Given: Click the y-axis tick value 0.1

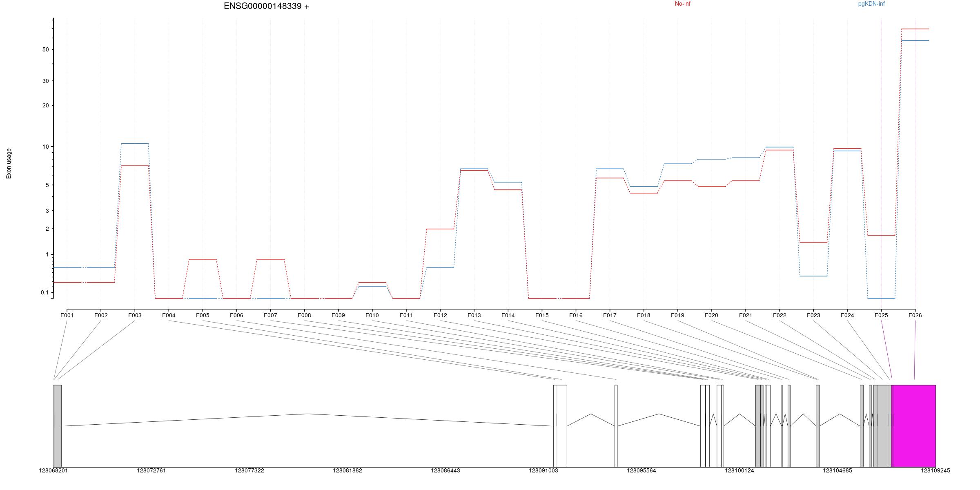Looking at the screenshot, I should click(45, 292).
